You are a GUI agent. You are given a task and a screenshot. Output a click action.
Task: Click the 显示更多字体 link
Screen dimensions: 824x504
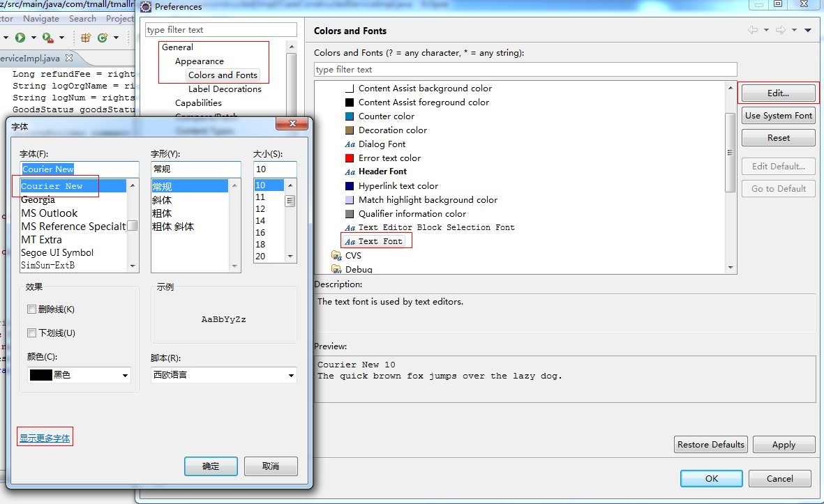point(45,438)
